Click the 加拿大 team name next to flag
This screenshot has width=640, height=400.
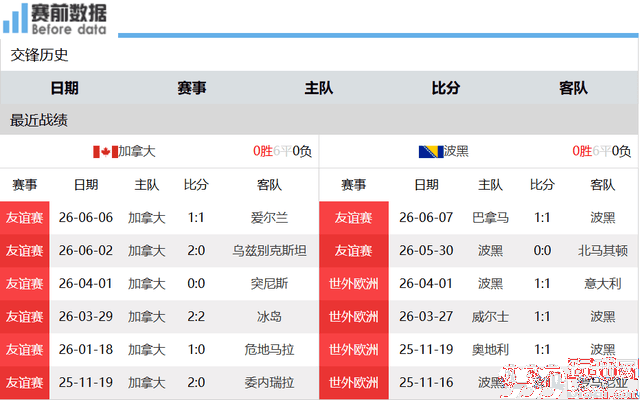(137, 151)
